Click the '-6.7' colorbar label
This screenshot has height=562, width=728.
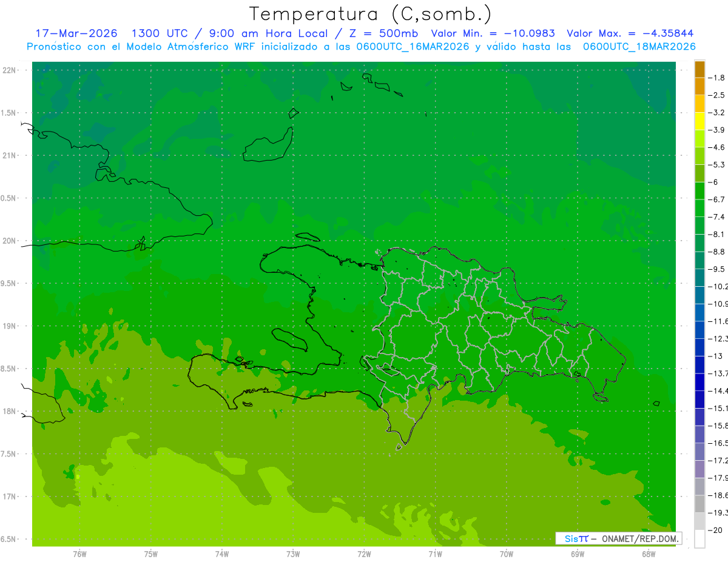point(716,199)
